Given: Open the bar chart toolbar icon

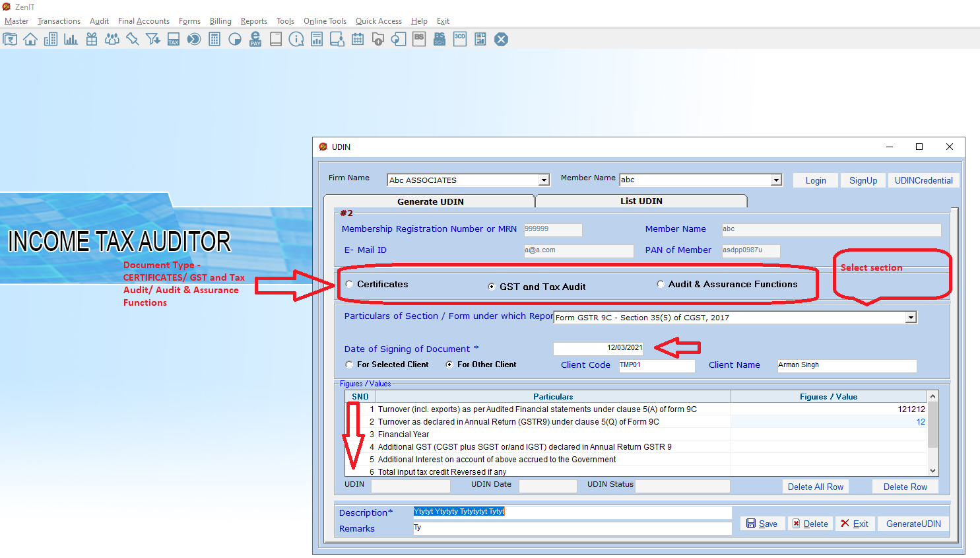Looking at the screenshot, I should click(x=71, y=40).
